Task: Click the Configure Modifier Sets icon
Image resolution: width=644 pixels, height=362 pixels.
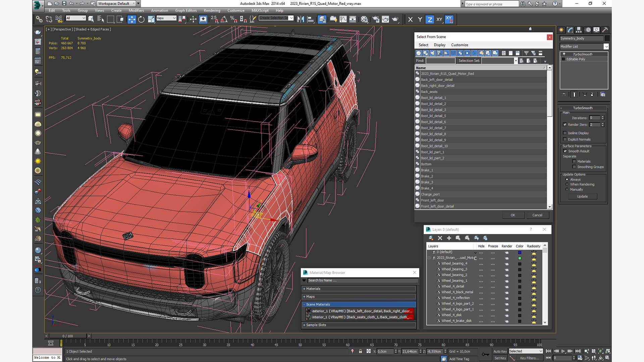Action: tap(603, 95)
